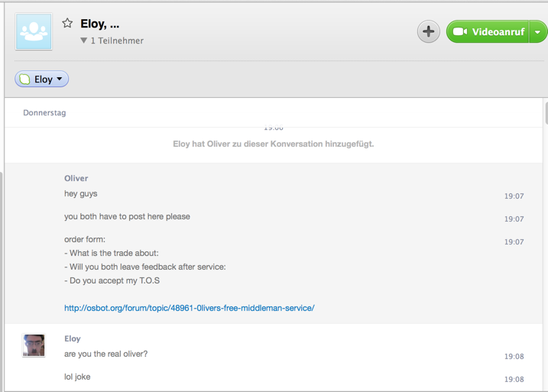
Task: Toggle the favorite star next to Eloy
Action: pos(67,24)
